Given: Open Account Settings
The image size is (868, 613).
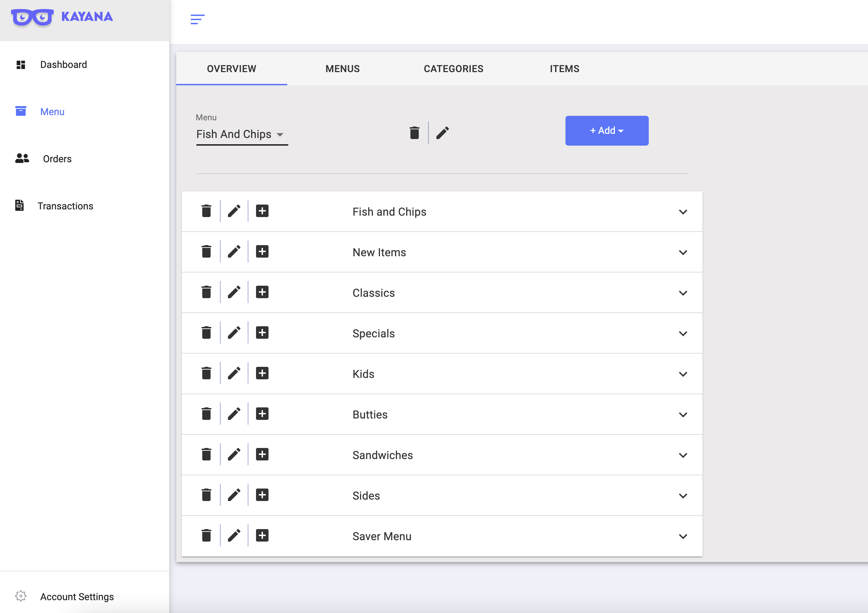Looking at the screenshot, I should click(77, 596).
